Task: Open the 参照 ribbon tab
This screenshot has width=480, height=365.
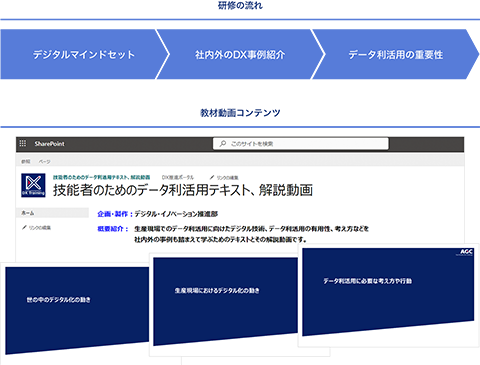Action: pyautogui.click(x=26, y=162)
